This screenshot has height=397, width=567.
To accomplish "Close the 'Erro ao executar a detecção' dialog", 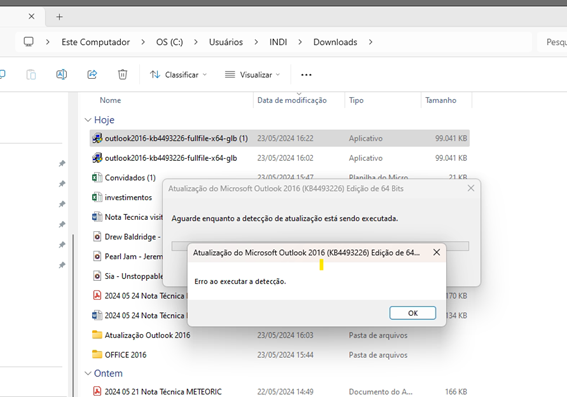I will pyautogui.click(x=436, y=252).
